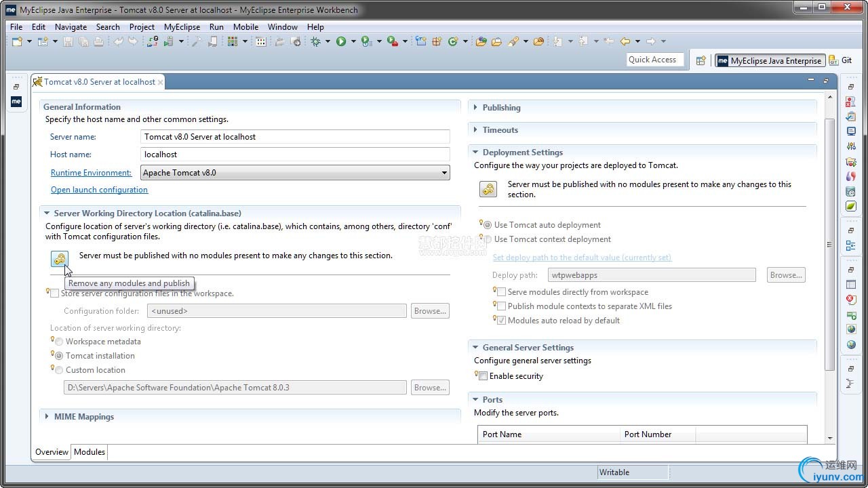Click publish icon in Deployment Settings section

pos(488,189)
